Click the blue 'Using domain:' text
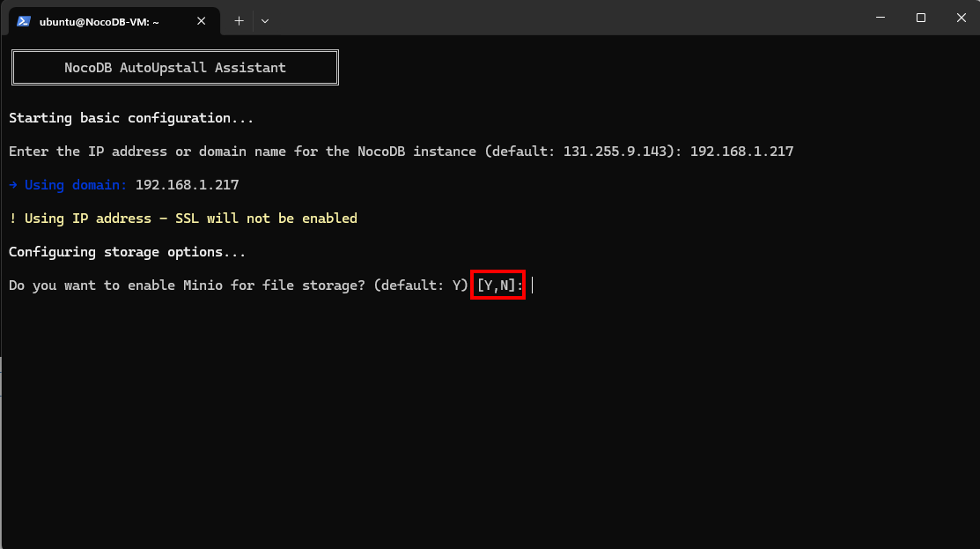This screenshot has height=549, width=980. coord(76,185)
